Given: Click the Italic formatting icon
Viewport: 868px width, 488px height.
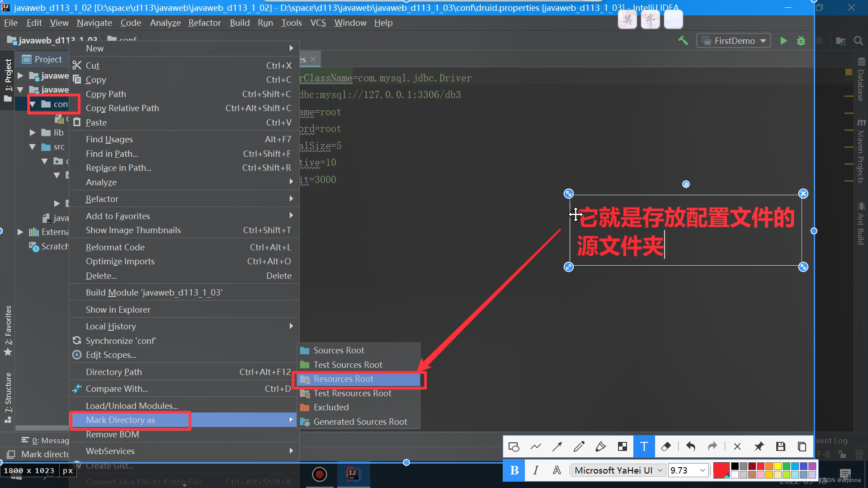Looking at the screenshot, I should click(x=536, y=471).
